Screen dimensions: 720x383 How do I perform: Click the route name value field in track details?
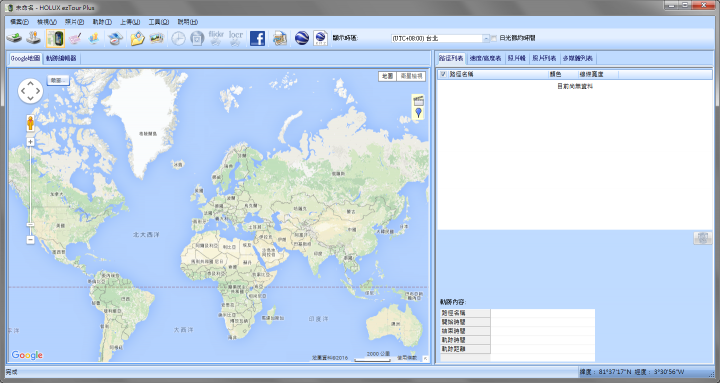click(543, 313)
